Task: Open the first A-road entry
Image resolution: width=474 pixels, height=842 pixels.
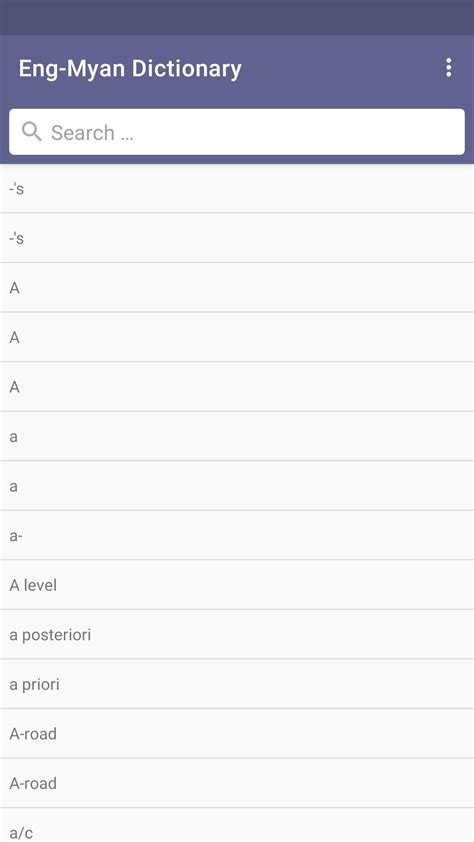Action: [x=237, y=734]
